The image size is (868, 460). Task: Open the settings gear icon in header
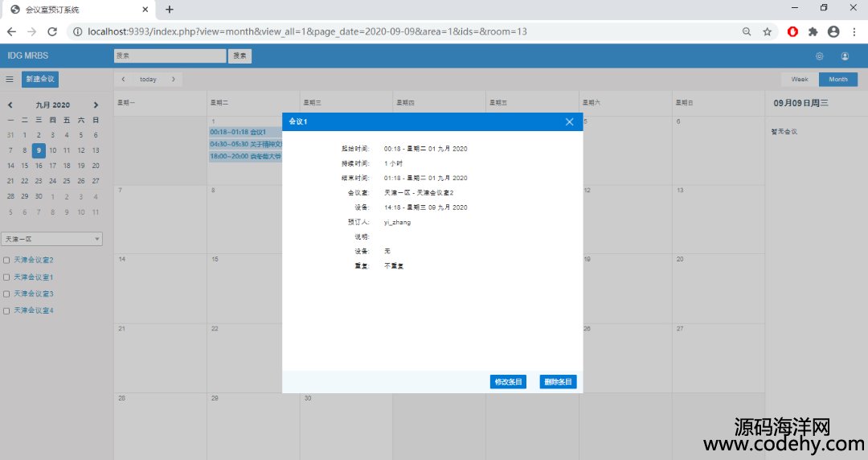click(819, 56)
